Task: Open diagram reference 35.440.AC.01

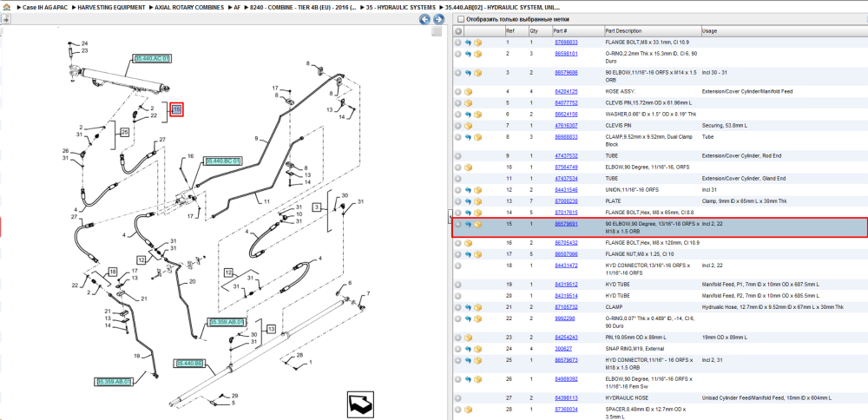Action: (x=152, y=58)
